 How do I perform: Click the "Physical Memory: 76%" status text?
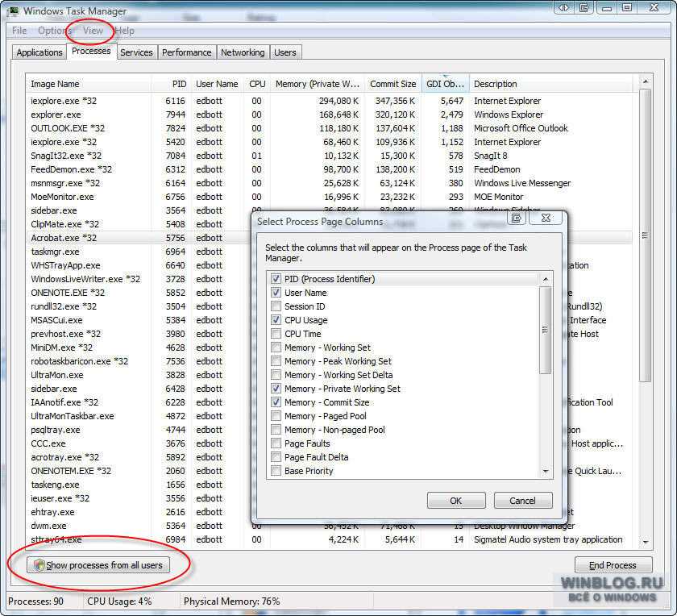(231, 601)
